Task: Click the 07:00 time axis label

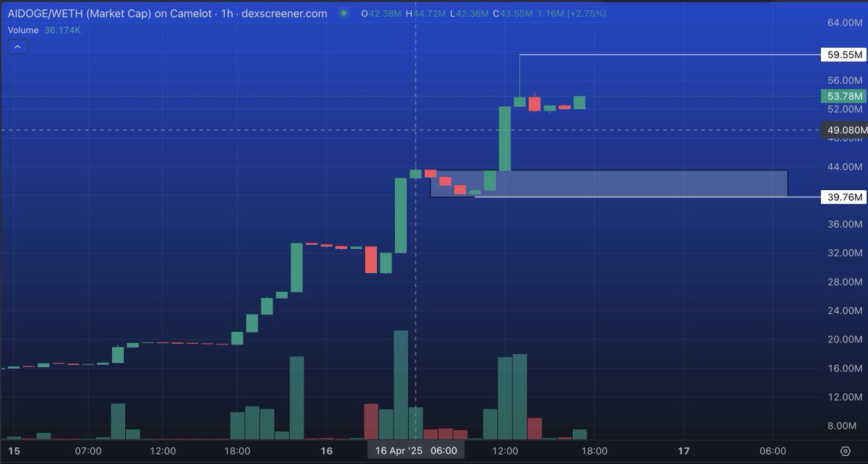Action: pos(89,451)
